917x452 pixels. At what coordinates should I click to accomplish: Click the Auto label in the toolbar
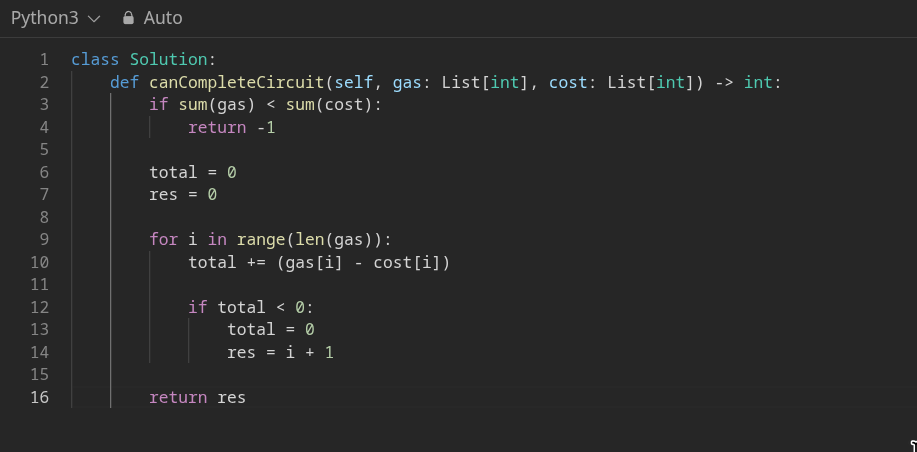tap(163, 18)
